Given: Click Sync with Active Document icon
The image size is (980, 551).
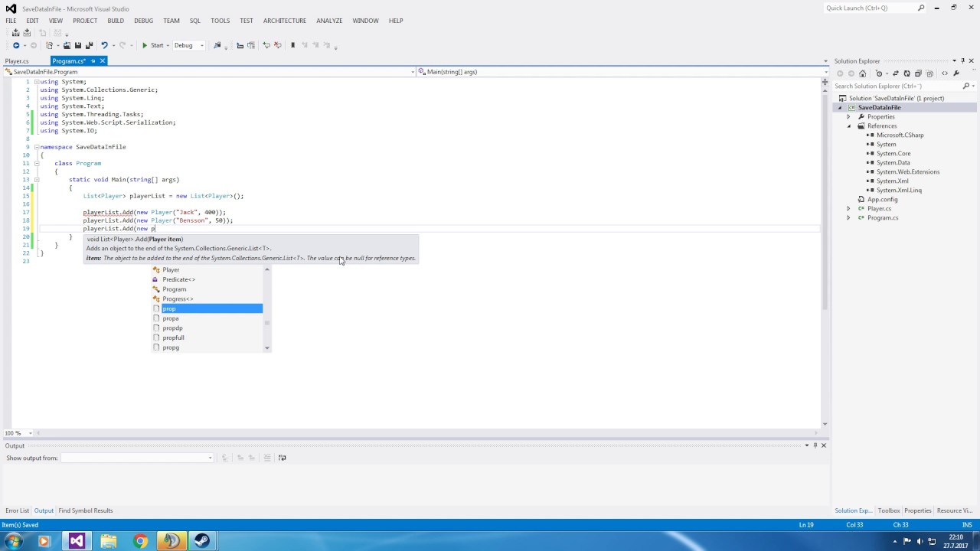Looking at the screenshot, I should tap(896, 73).
